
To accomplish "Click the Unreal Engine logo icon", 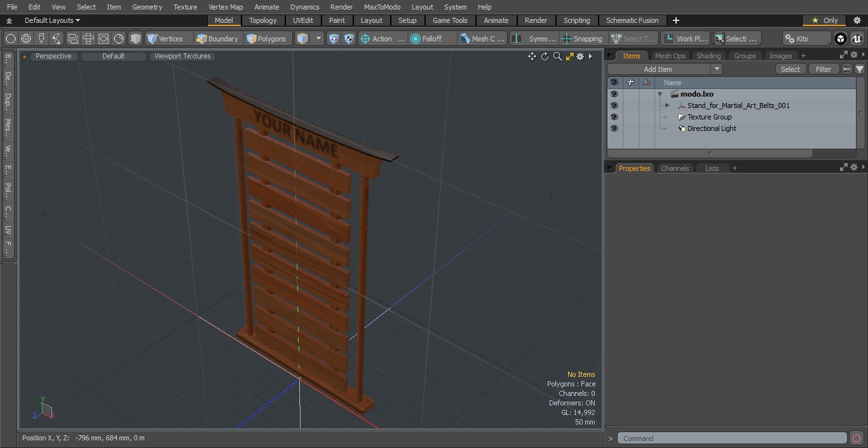I will (x=857, y=39).
